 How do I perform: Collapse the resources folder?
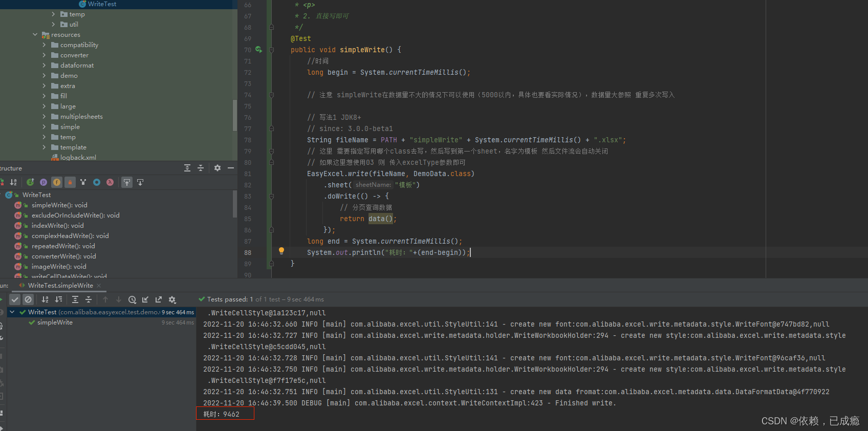pos(35,35)
